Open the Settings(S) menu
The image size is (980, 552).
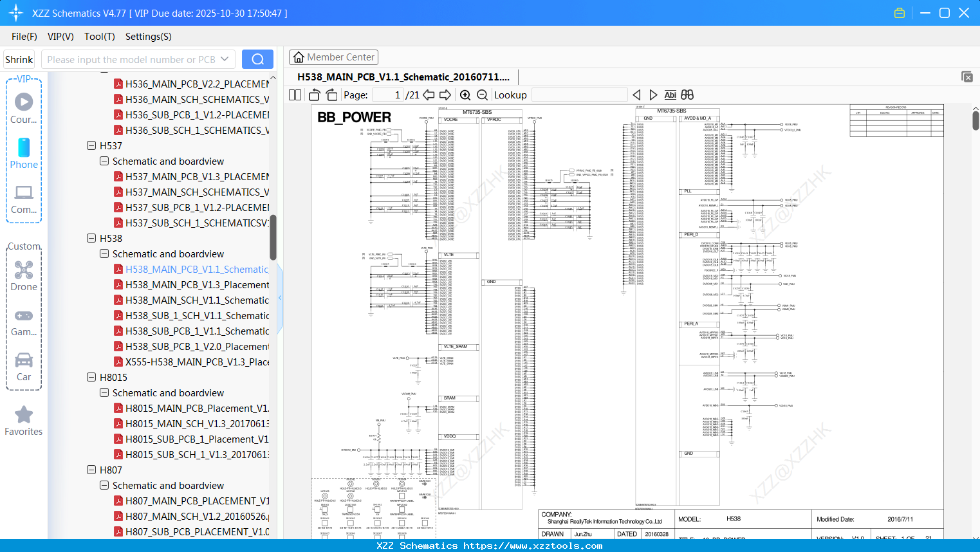147,37
